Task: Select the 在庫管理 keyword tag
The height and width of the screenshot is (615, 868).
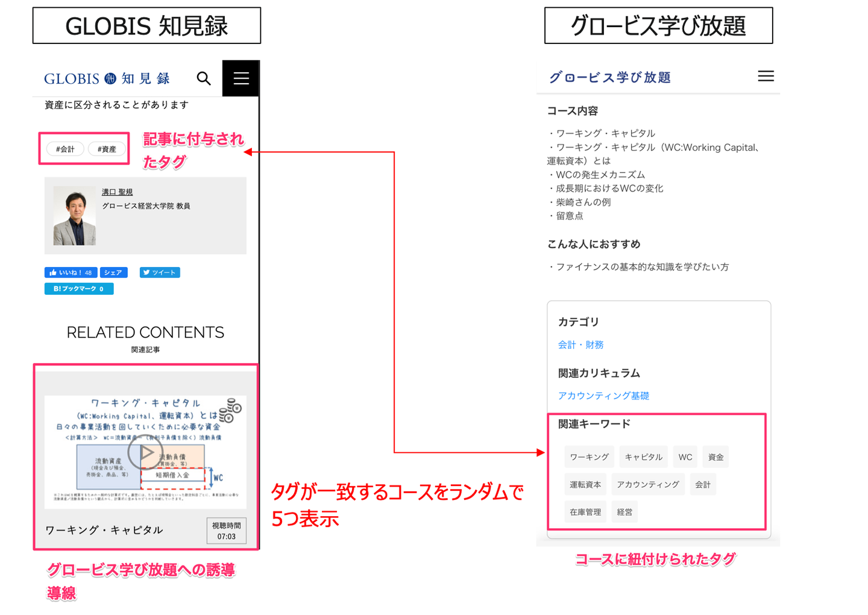Action: (585, 512)
